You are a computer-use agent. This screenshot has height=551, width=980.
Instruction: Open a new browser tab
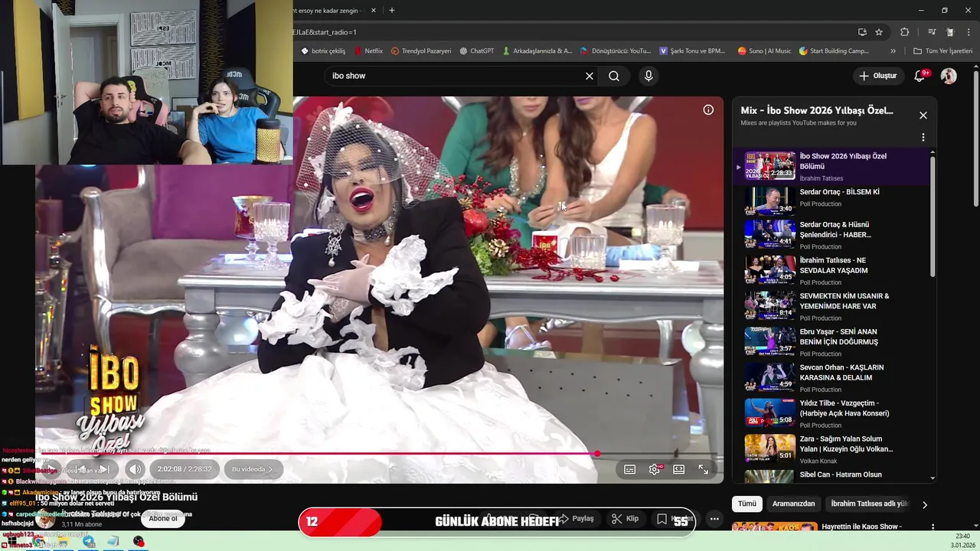pos(392,11)
